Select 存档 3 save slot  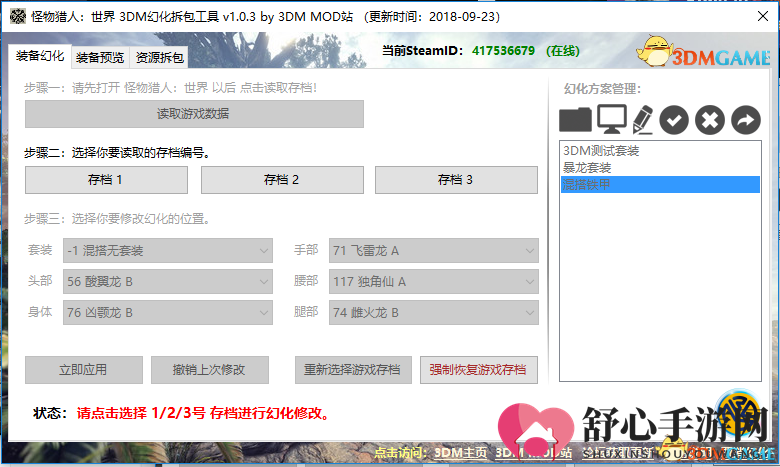[456, 180]
